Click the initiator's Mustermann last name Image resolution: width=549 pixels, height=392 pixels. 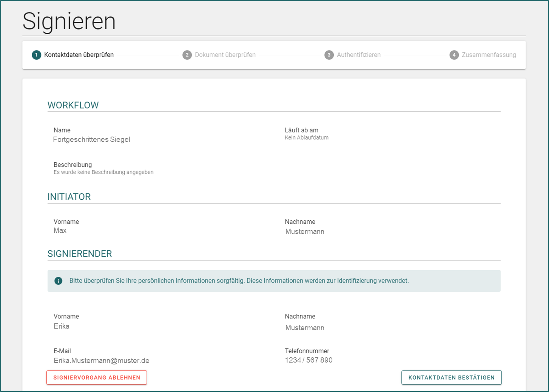pyautogui.click(x=305, y=232)
